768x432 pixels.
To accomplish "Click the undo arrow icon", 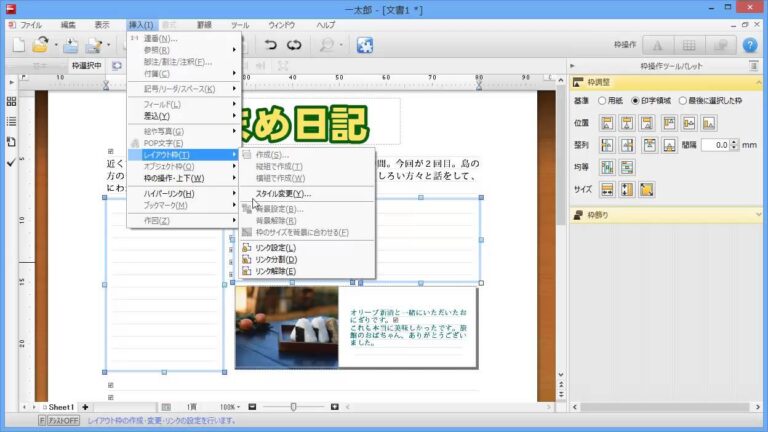I will tap(270, 45).
